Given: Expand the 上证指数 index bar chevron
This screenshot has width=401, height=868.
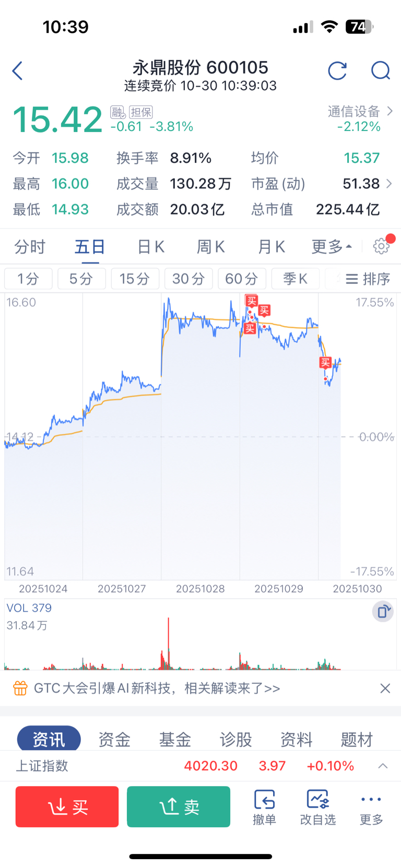Looking at the screenshot, I should coord(383,766).
